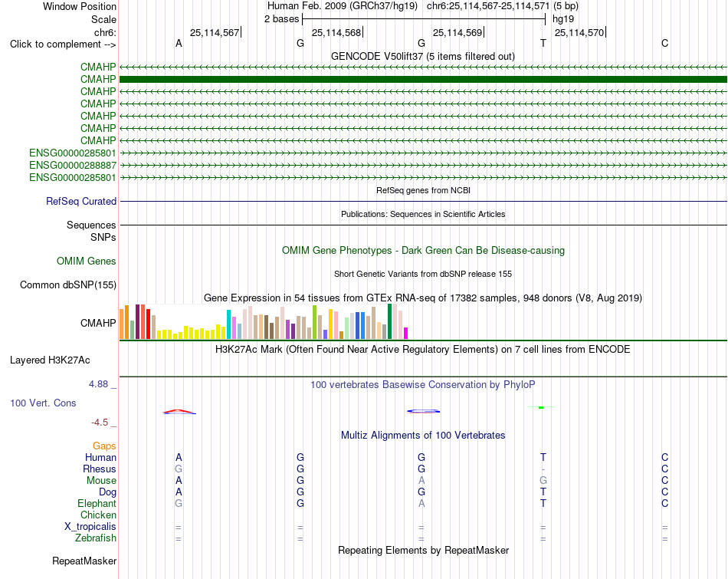
Task: Click the coordinate label 25,114,567
Action: [215, 32]
